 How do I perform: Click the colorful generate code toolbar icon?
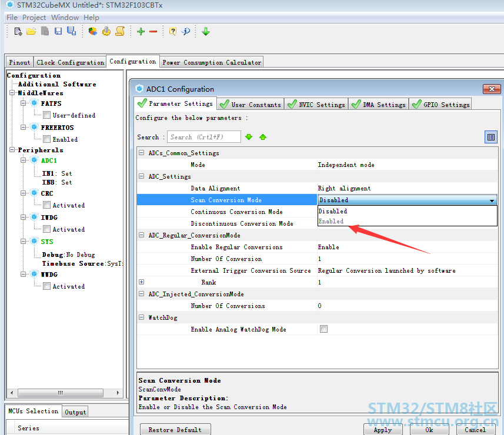[93, 31]
